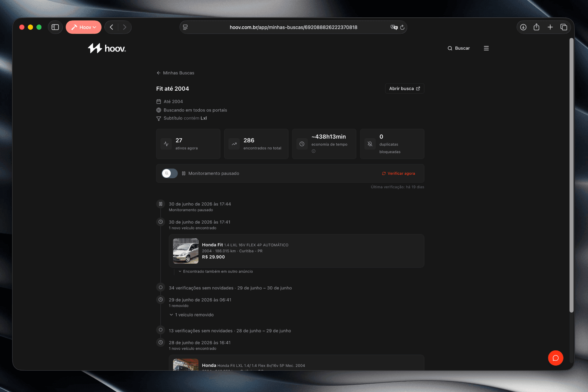The width and height of the screenshot is (588, 392).
Task: Click the muted bell icon in duplicatas card
Action: [x=370, y=144]
